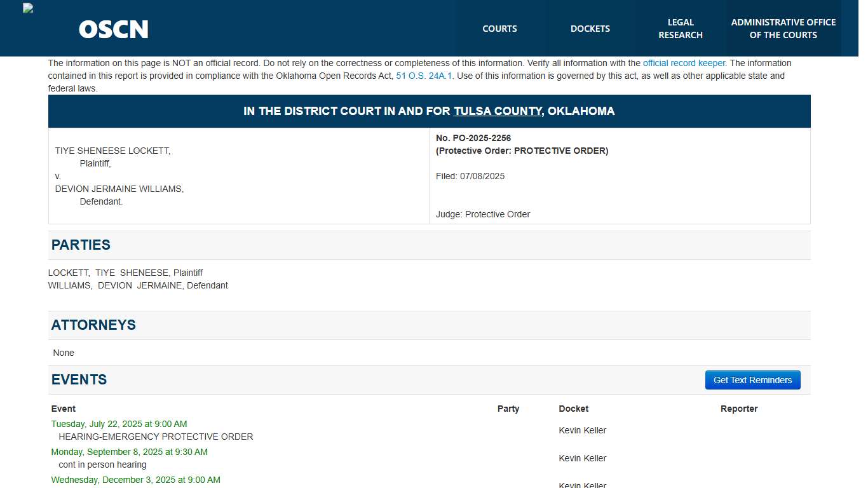Follow the official record keeper link
868x488 pixels.
click(684, 63)
